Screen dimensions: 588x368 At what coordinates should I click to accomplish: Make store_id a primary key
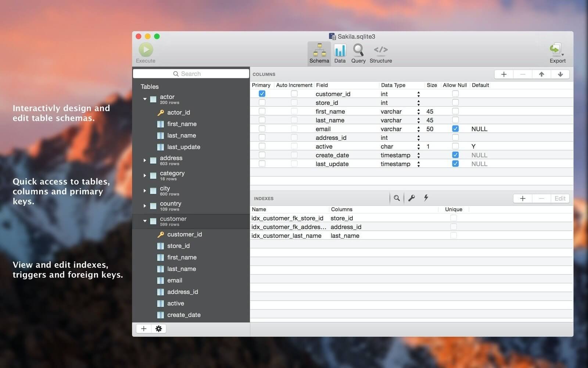262,102
